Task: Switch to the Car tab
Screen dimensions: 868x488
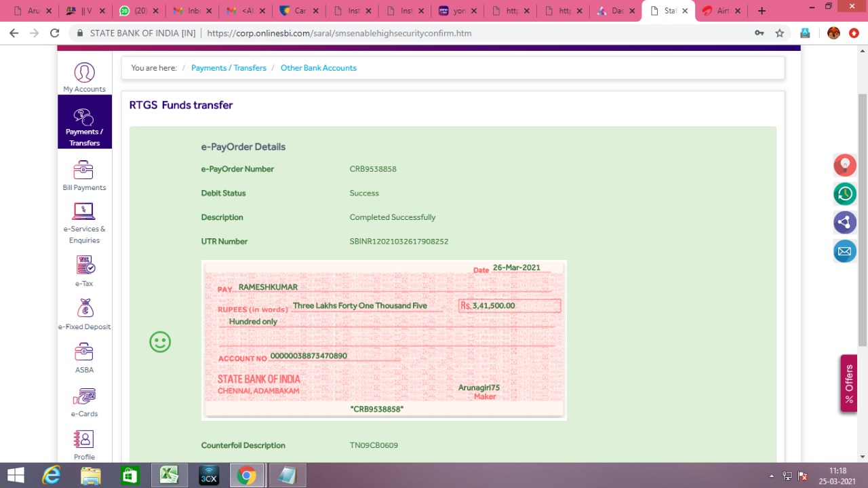Action: [298, 11]
